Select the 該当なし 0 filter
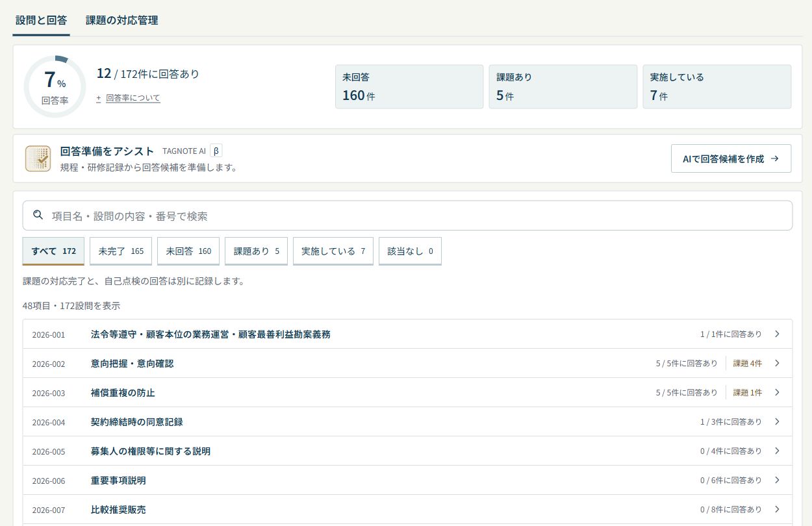Viewport: 812px width, 526px height. pos(410,251)
